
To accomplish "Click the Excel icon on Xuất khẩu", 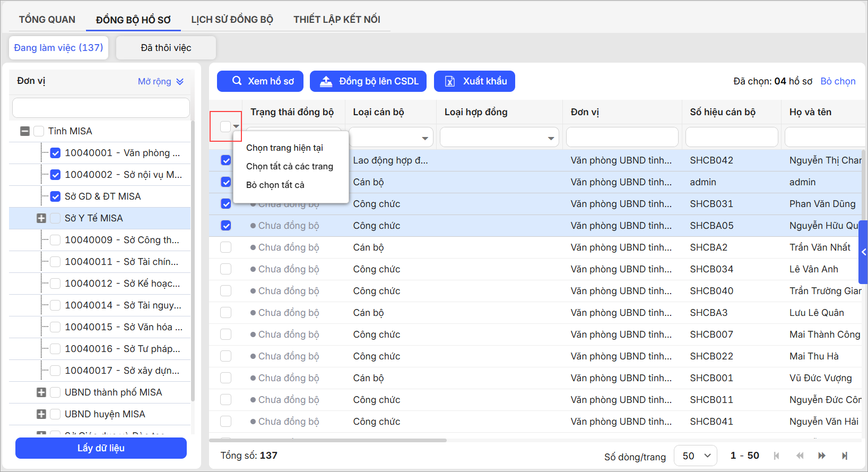I will pos(450,81).
